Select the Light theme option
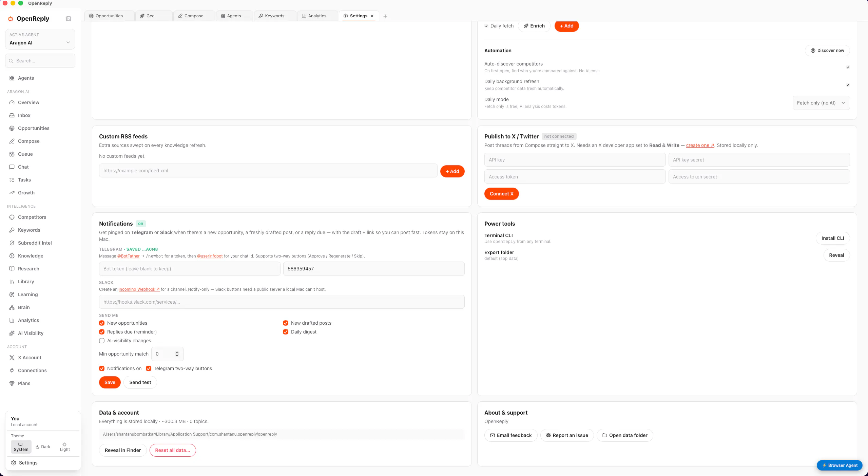The height and width of the screenshot is (476, 868). [x=65, y=447]
